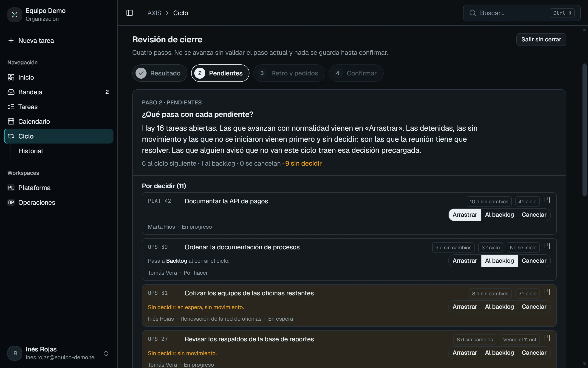Select Al backlog for OPS-31
The image size is (588, 368).
point(499,307)
